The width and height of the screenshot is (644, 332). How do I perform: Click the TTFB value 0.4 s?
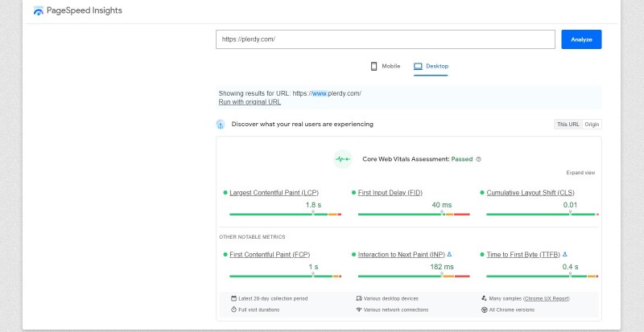click(x=570, y=267)
